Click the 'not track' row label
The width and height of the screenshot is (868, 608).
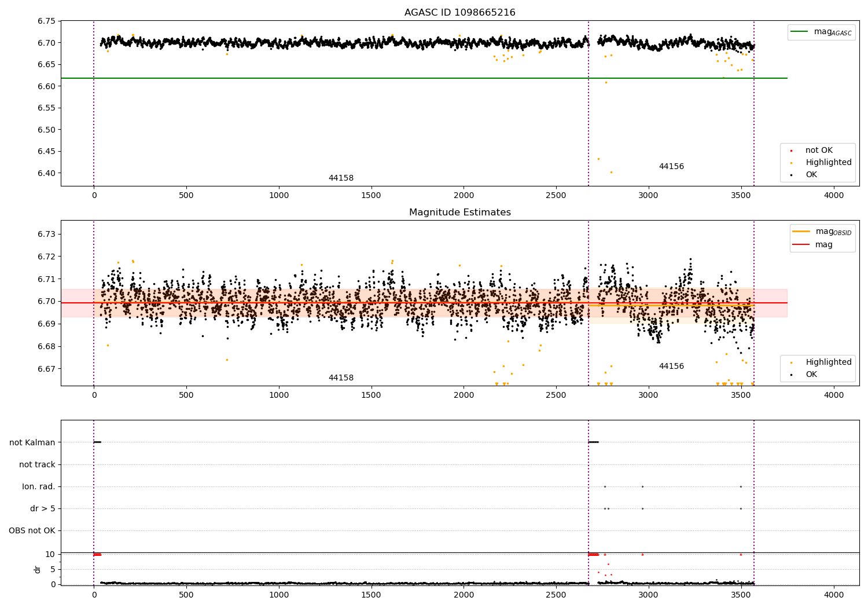coord(37,464)
